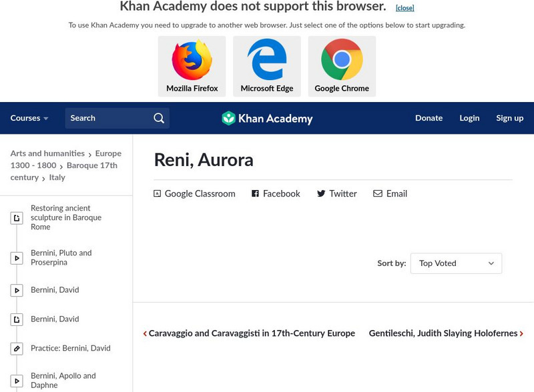Share this page via Email
534x392 pixels.
pos(390,194)
